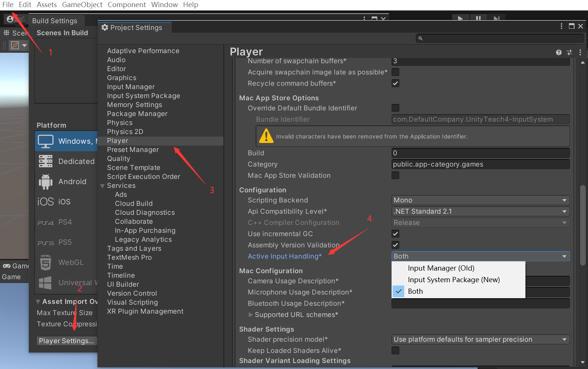
Task: Select the WebGL platform icon
Action: [x=46, y=262]
